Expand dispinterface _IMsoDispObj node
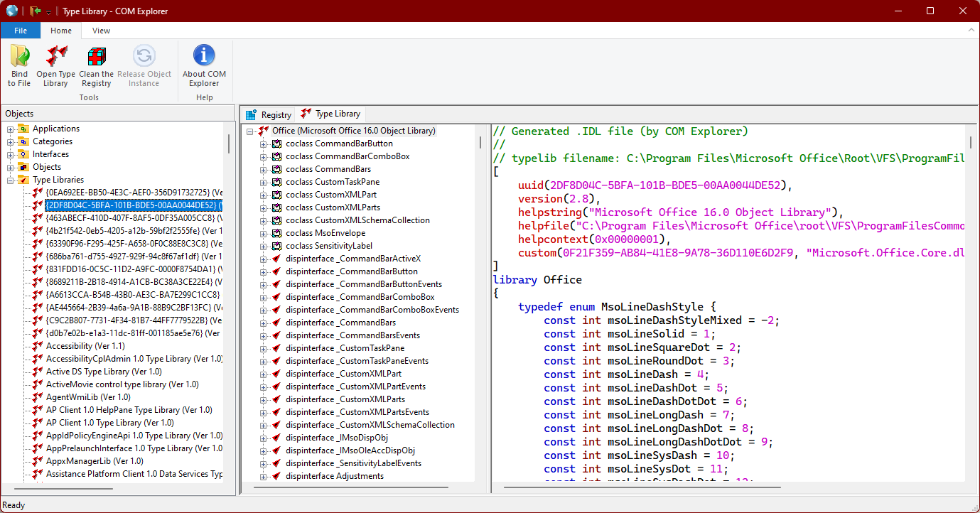The image size is (980, 513). pyautogui.click(x=264, y=438)
